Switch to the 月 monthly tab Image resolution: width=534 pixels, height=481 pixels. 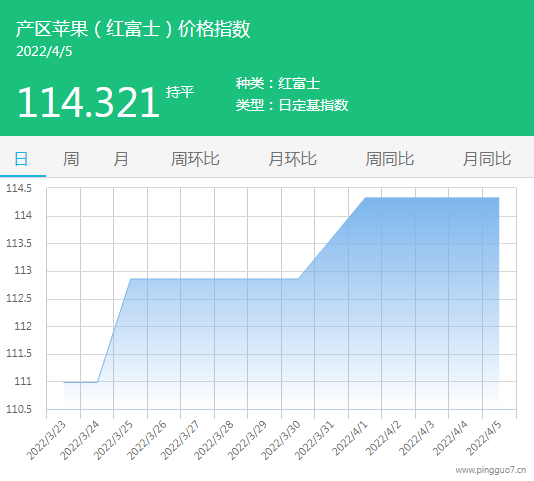(x=121, y=159)
